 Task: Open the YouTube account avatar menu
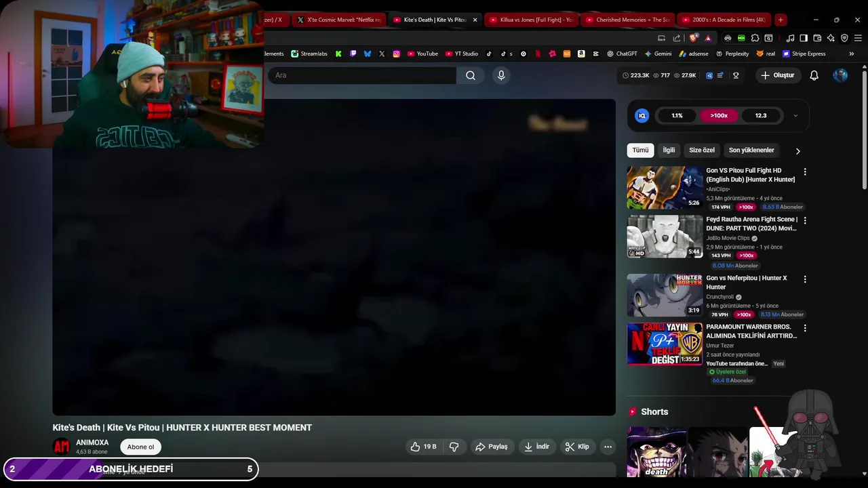click(x=840, y=75)
